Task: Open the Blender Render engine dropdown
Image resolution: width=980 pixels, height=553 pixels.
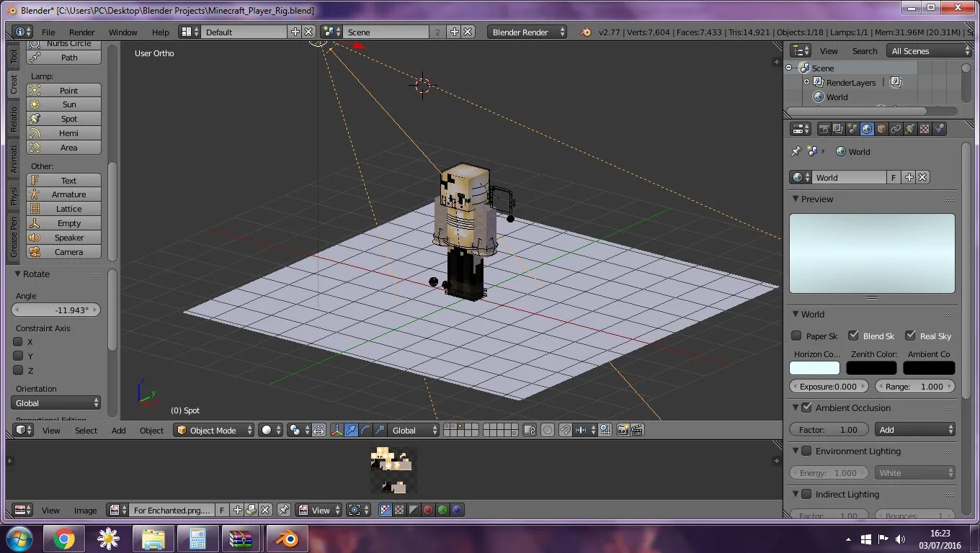Action: (527, 32)
